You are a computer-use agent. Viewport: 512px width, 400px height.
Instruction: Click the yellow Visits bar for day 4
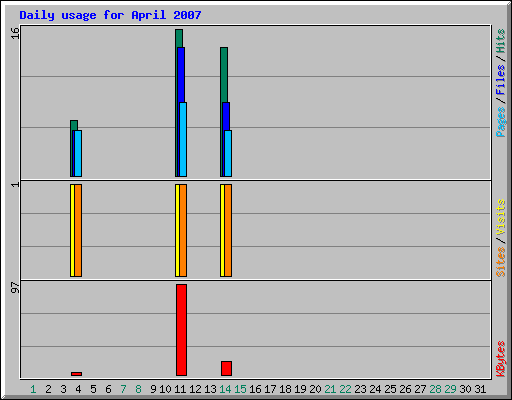tap(72, 230)
